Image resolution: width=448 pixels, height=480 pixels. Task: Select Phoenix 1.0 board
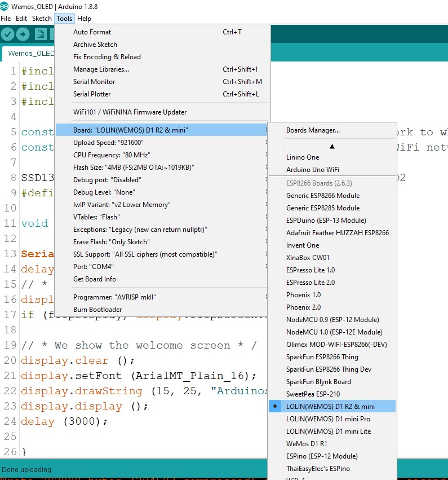(332, 294)
